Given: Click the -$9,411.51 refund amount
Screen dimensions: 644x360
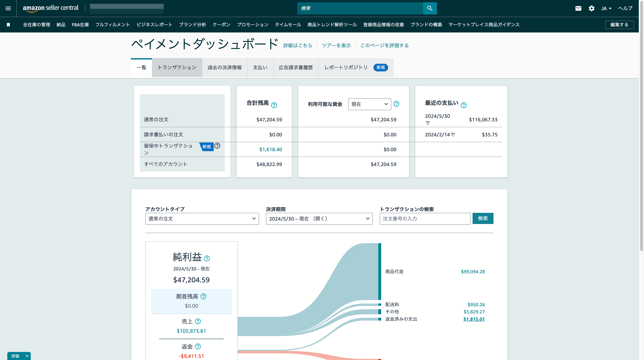Looking at the screenshot, I should point(191,356).
